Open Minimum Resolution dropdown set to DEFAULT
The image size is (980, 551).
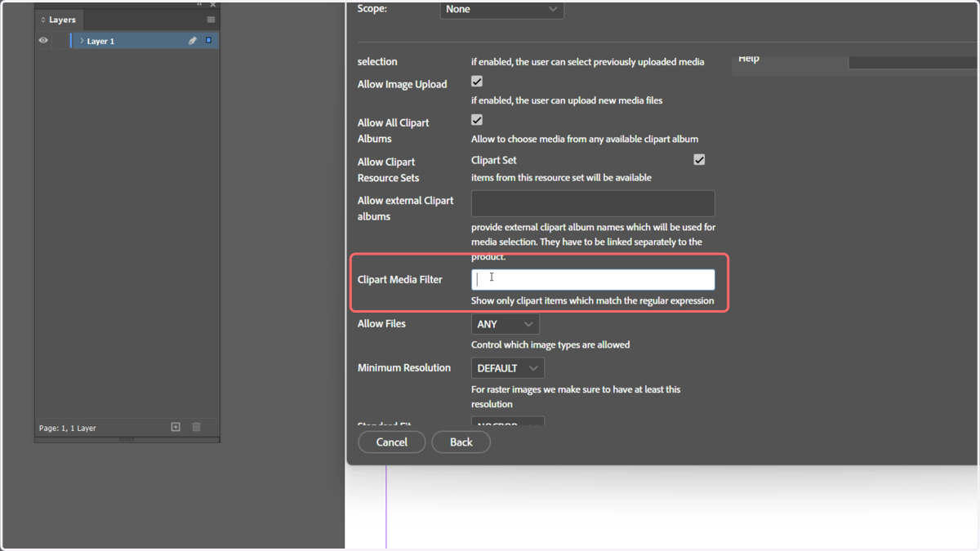click(x=508, y=368)
